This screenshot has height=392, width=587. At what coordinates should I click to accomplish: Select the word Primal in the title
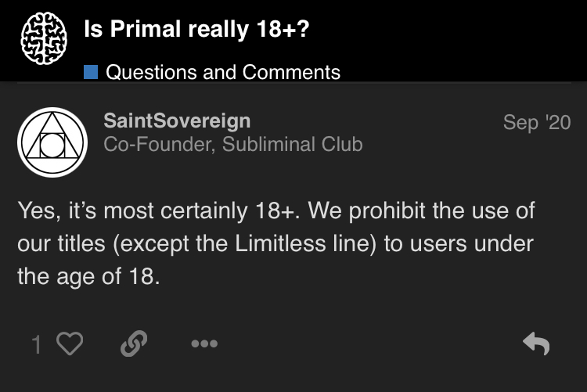coord(146,29)
